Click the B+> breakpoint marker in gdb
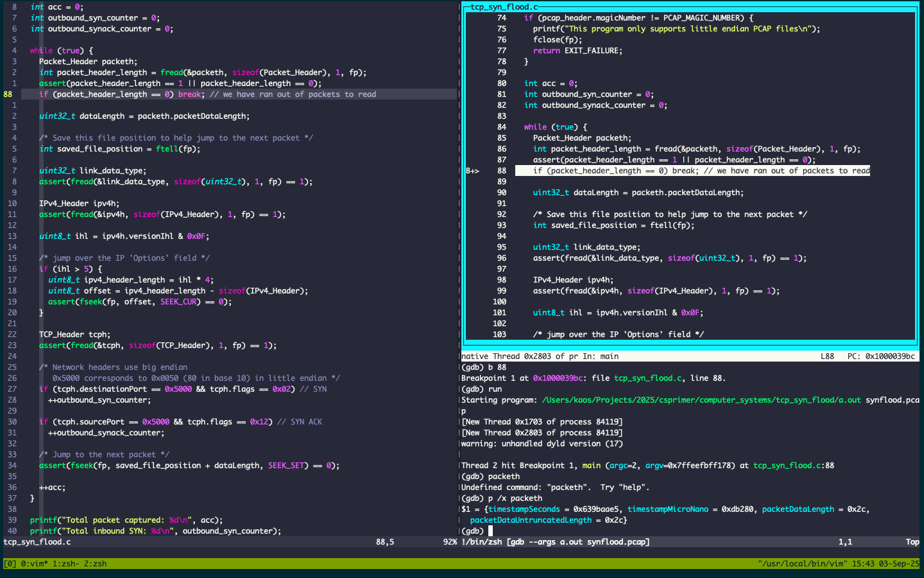924x578 pixels. pyautogui.click(x=472, y=171)
